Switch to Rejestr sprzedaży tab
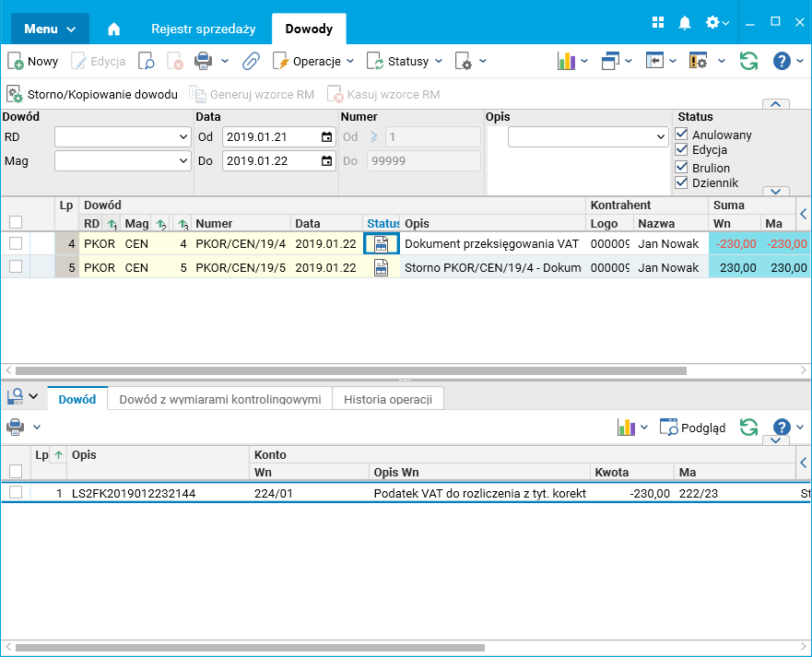The image size is (812, 657). click(x=203, y=29)
